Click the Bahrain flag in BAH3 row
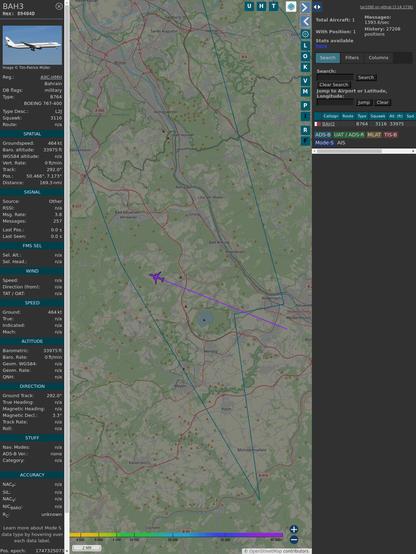The height and width of the screenshot is (554, 416). (317, 124)
